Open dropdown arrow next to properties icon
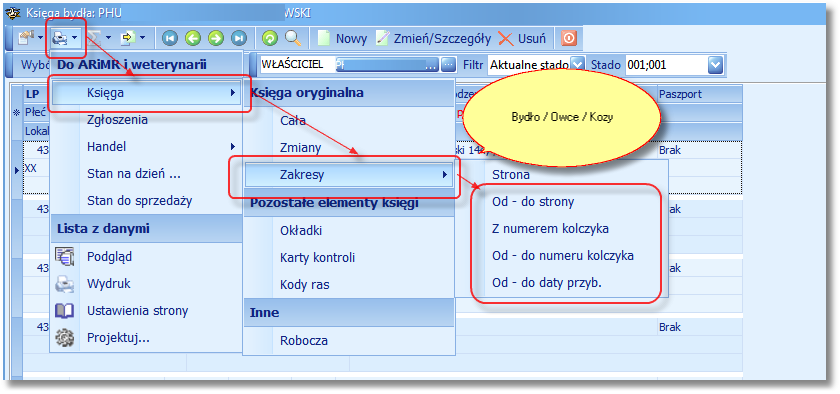Image resolution: width=840 pixels, height=394 pixels. click(x=40, y=38)
